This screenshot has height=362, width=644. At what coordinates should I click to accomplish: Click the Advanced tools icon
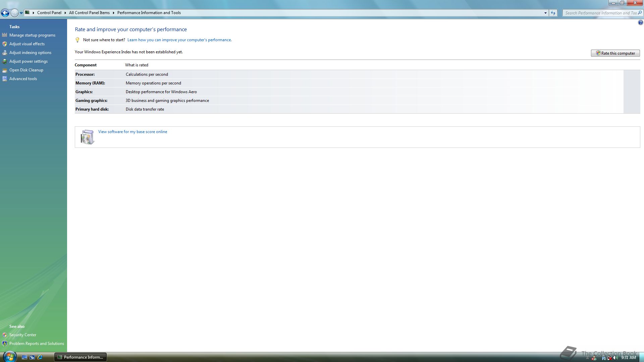pyautogui.click(x=4, y=79)
